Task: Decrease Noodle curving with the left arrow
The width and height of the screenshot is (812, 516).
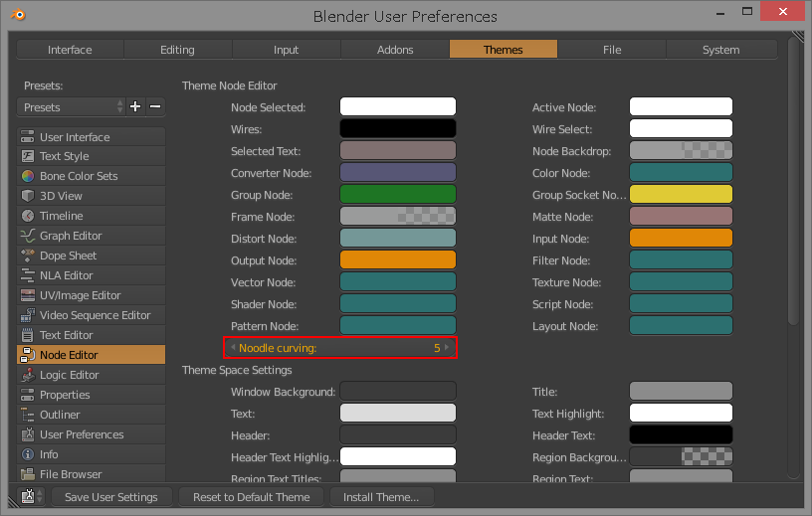Action: coord(233,347)
